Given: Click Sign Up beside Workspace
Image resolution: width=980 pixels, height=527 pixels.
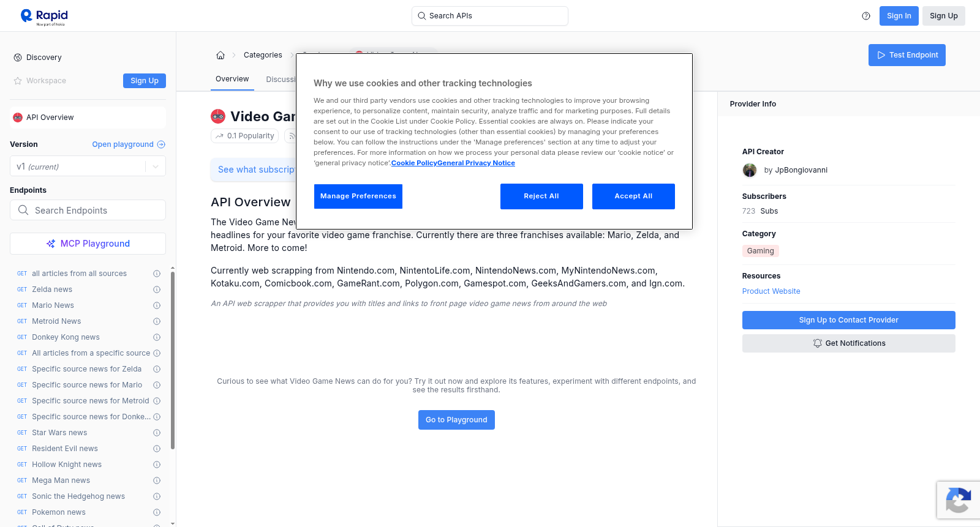Looking at the screenshot, I should tap(145, 81).
